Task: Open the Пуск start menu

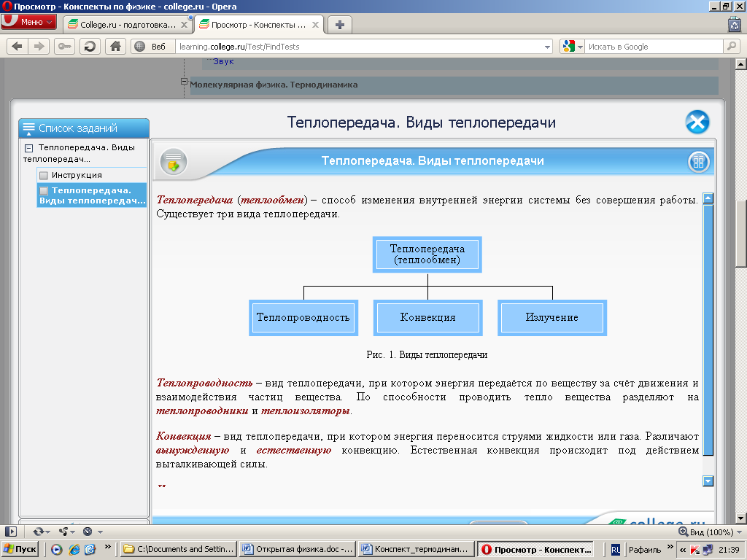Action: (x=19, y=549)
